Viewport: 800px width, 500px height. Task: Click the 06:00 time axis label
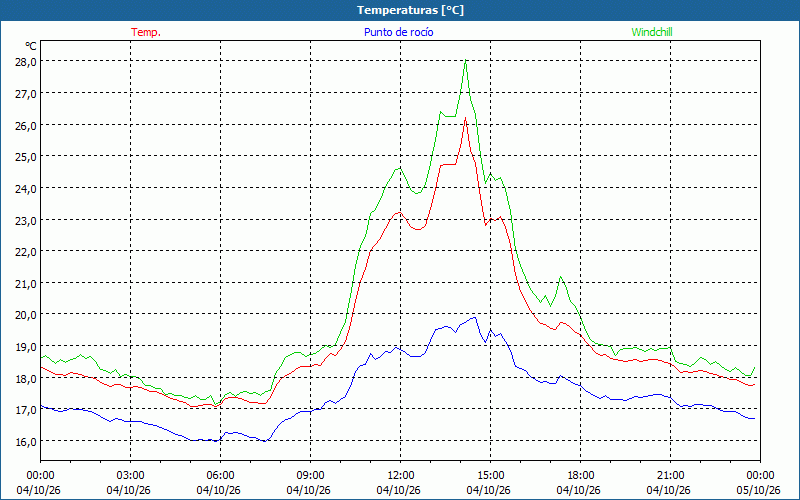tap(220, 476)
